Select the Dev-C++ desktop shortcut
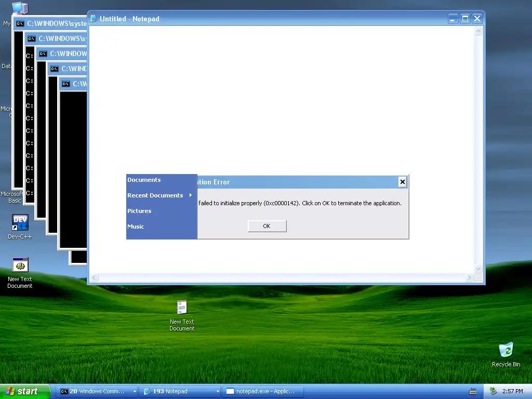532x399 pixels. coord(20,227)
